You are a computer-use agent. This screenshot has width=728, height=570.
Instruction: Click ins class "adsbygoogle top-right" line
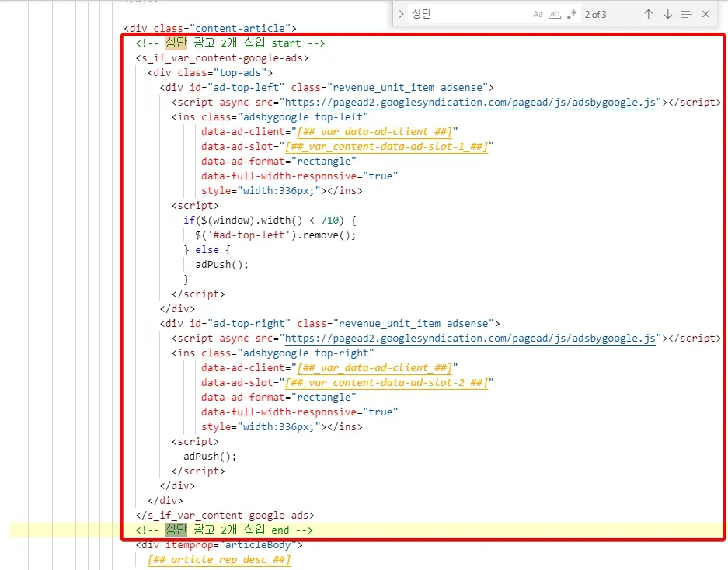pyautogui.click(x=273, y=353)
